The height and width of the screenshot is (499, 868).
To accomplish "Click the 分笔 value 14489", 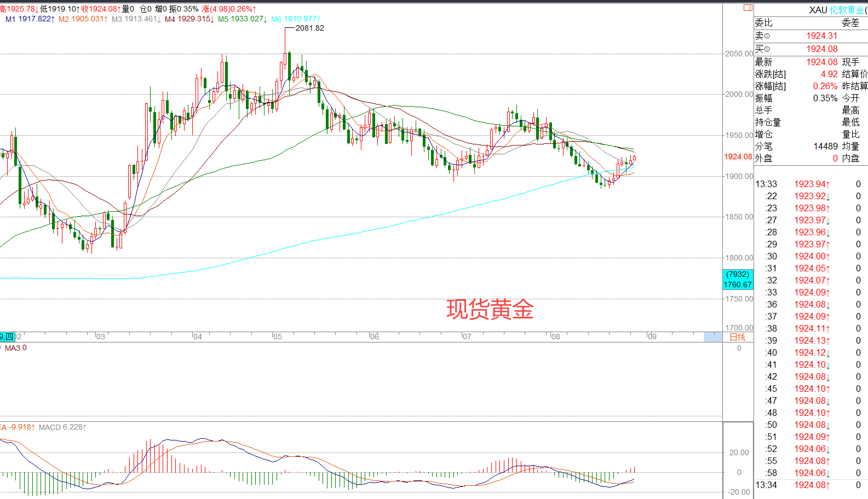I will [825, 146].
